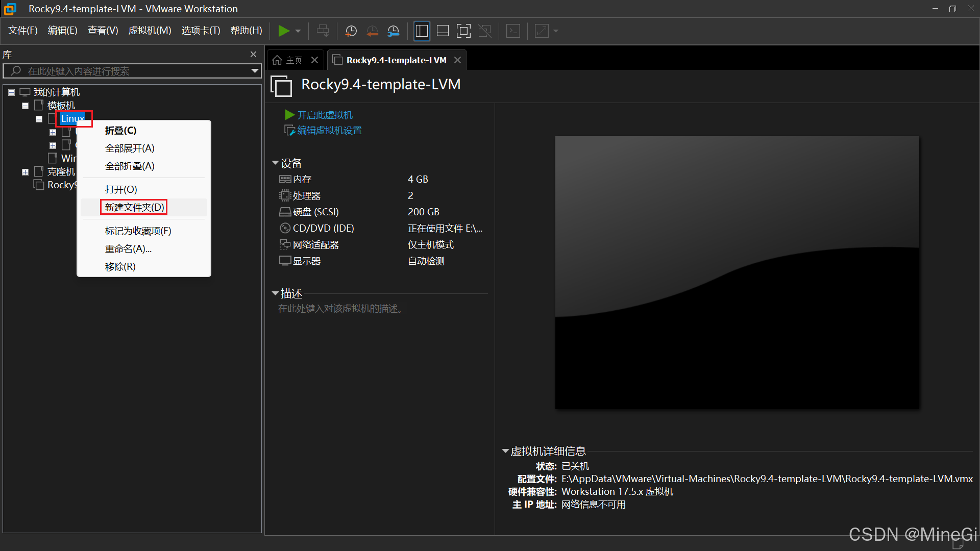Choose 重命名(A)... in context menu

pyautogui.click(x=128, y=249)
